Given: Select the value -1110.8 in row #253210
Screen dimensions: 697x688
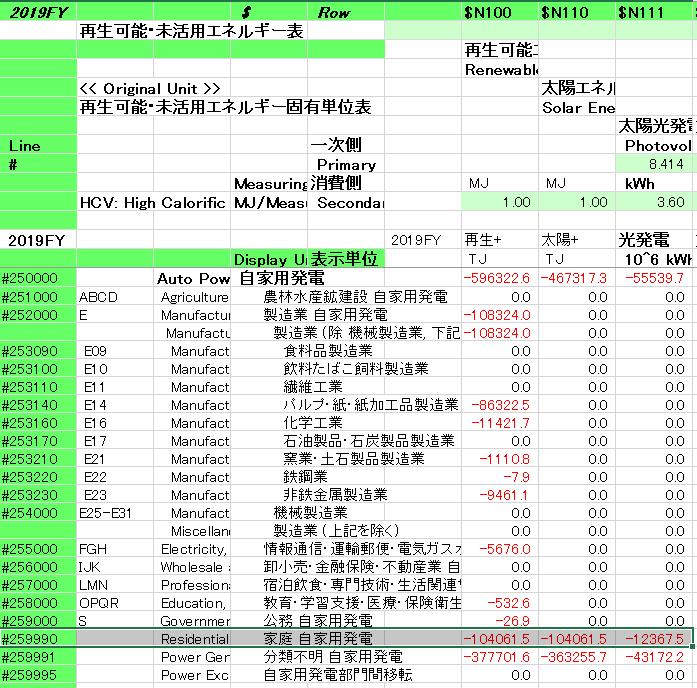Looking at the screenshot, I should click(500, 459).
